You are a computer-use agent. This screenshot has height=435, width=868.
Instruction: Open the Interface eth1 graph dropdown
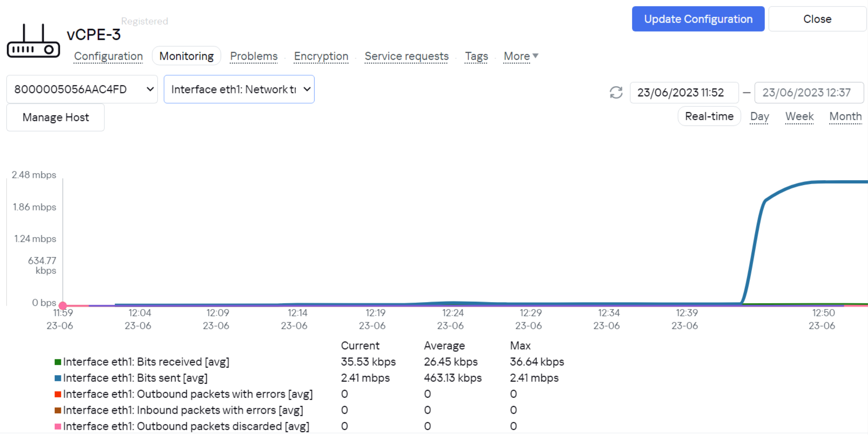(239, 89)
